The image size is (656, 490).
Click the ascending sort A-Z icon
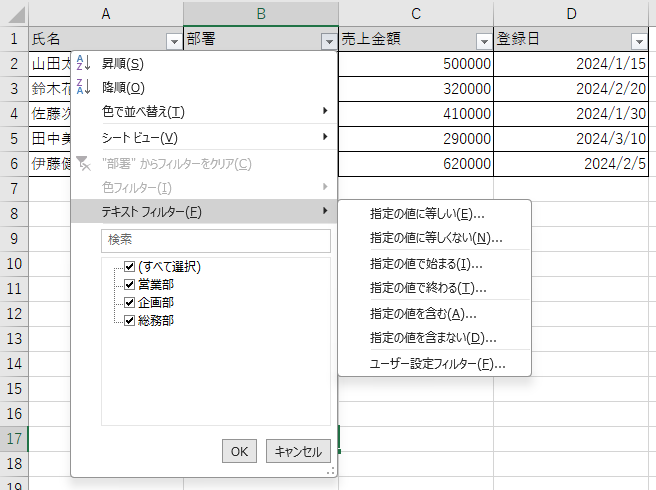coord(84,63)
